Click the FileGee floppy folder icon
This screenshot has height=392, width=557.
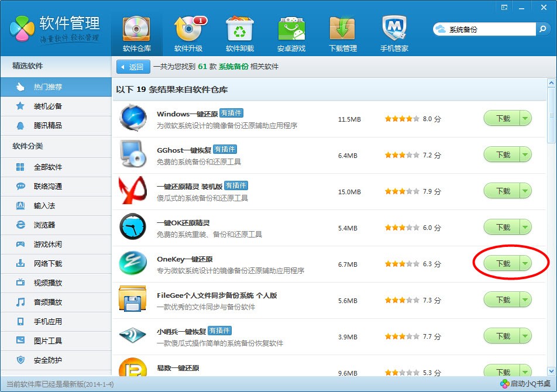[x=132, y=299]
